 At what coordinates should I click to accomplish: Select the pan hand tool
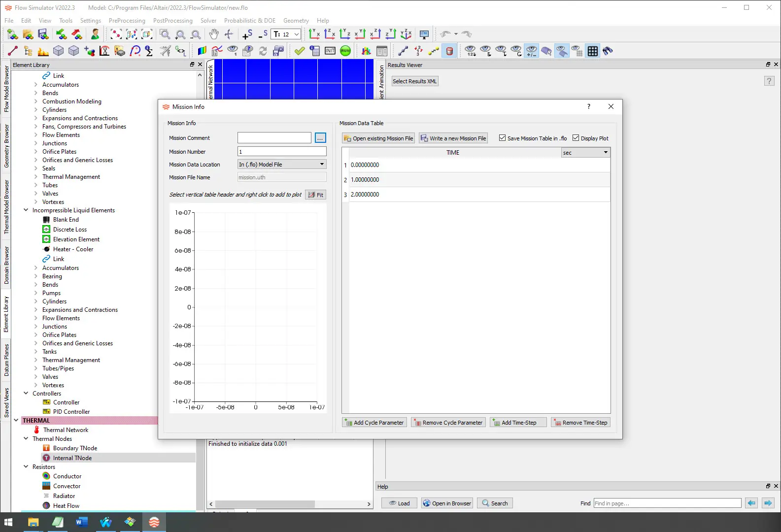point(213,34)
